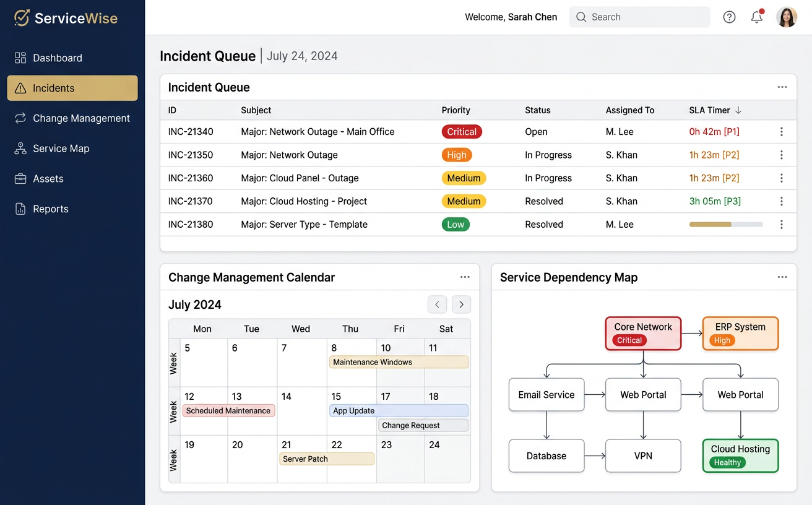Click the Change Management cycle arrows icon
This screenshot has width=812, height=505.
pos(20,118)
